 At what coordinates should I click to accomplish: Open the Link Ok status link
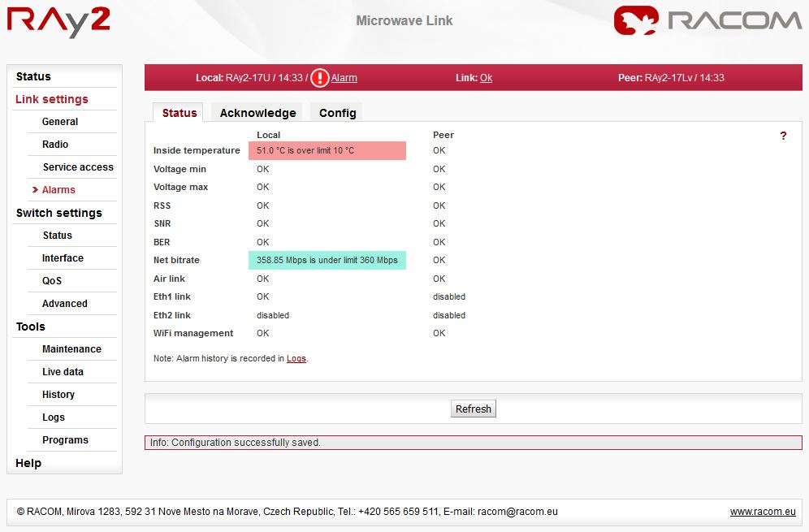[486, 78]
